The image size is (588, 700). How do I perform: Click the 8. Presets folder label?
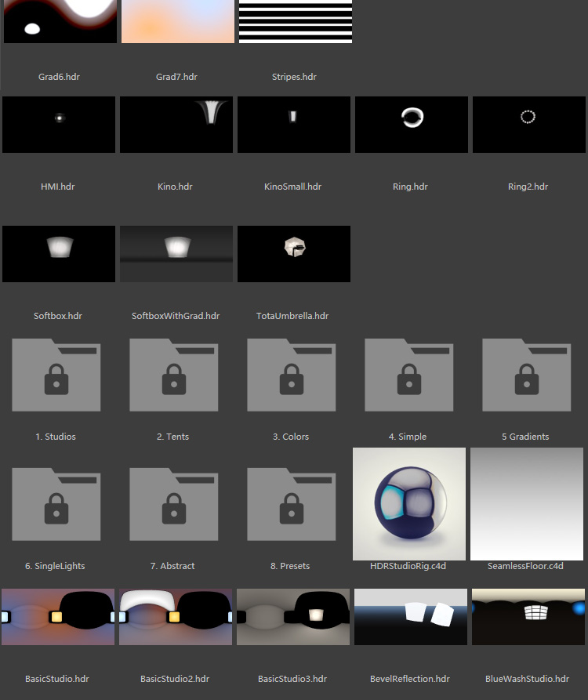[x=290, y=566]
